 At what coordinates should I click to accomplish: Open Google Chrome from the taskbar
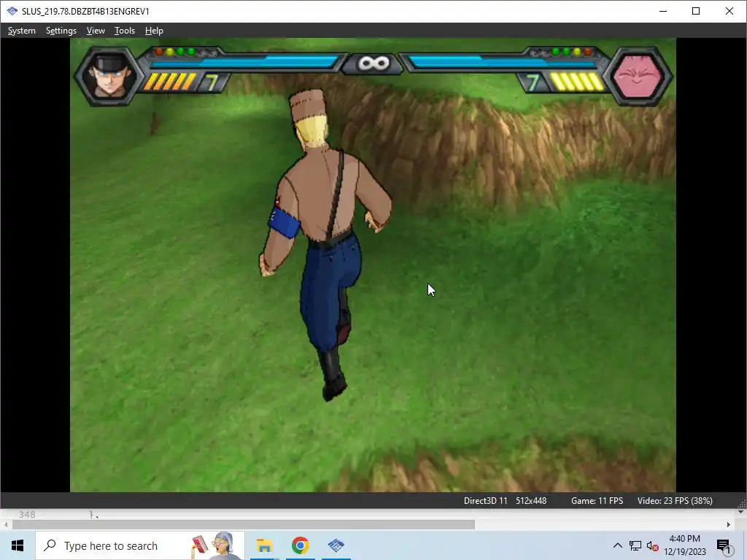click(x=300, y=545)
